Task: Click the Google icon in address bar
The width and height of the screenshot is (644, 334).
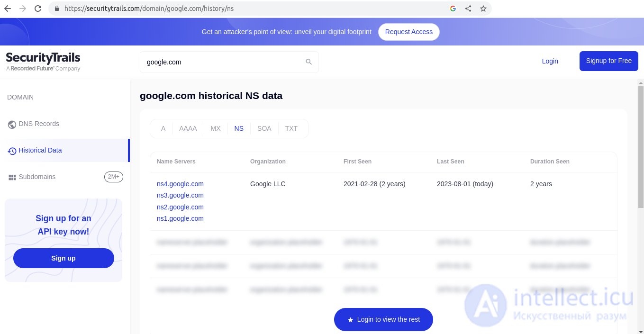Action: pos(453,9)
